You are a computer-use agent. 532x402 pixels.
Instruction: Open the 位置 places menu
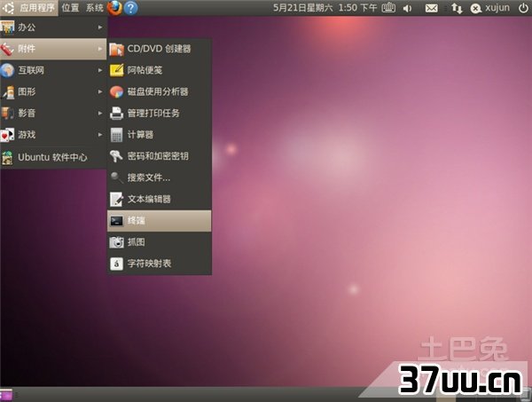(70, 7)
